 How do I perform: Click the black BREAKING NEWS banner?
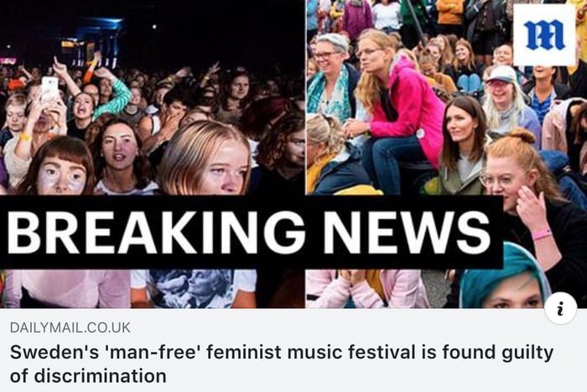pyautogui.click(x=252, y=232)
